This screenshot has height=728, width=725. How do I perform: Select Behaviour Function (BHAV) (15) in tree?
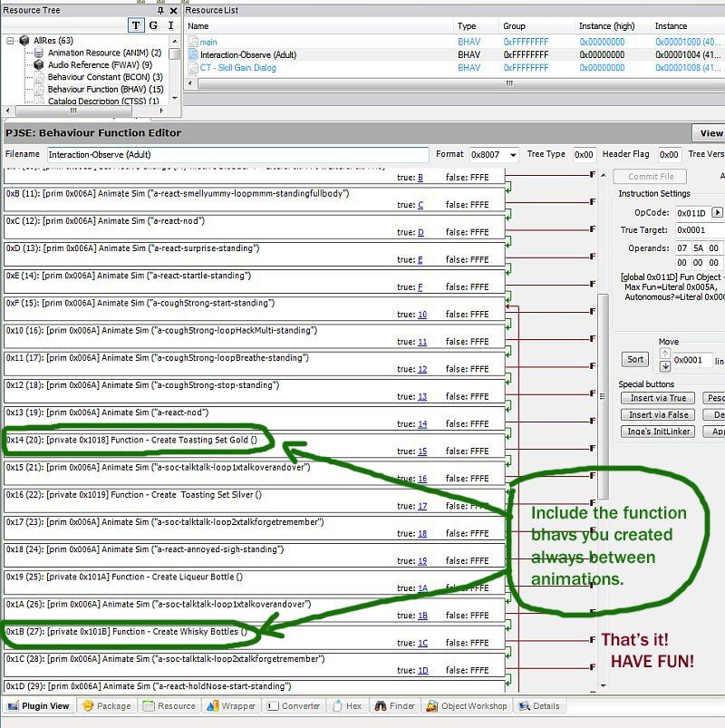105,89
